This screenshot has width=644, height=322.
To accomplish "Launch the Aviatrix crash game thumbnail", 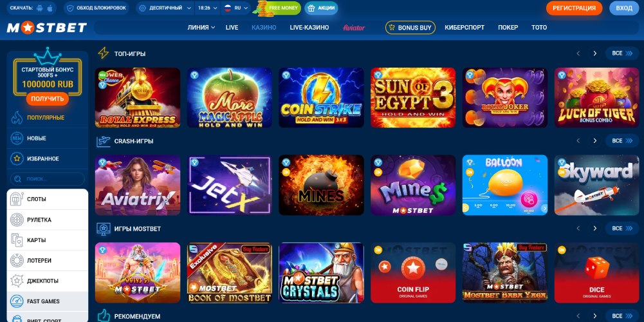I will click(x=138, y=185).
